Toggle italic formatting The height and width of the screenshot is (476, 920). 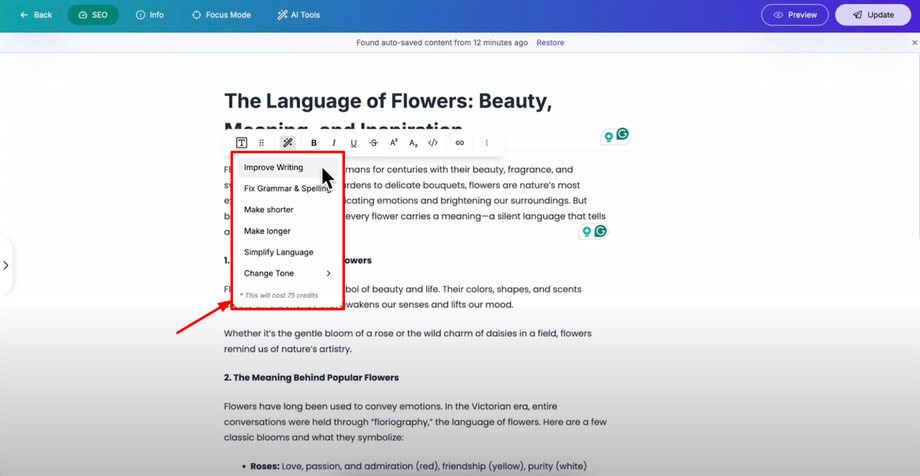(x=334, y=143)
